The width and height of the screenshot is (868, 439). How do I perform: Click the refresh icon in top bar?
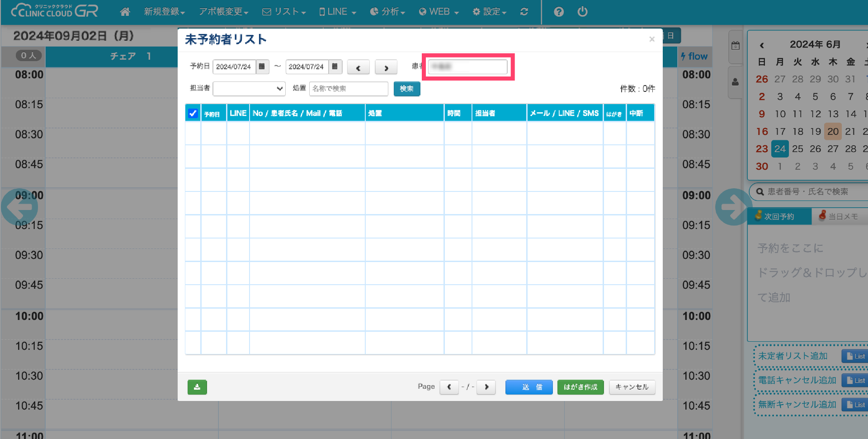pyautogui.click(x=524, y=12)
